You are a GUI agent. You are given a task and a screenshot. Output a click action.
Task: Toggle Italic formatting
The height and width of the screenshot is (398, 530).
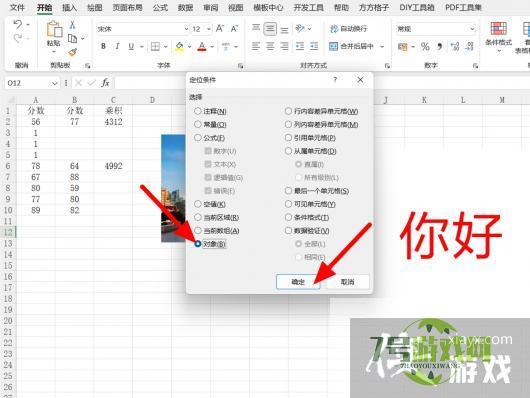tap(117, 46)
